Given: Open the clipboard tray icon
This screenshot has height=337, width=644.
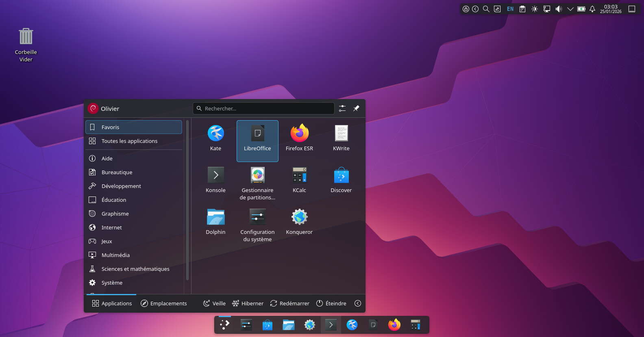Looking at the screenshot, I should [x=522, y=9].
